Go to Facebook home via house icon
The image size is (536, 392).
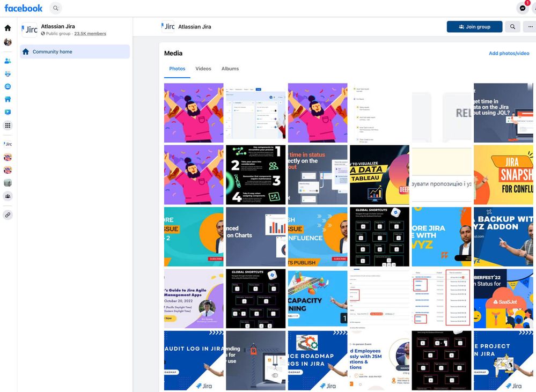pos(8,28)
